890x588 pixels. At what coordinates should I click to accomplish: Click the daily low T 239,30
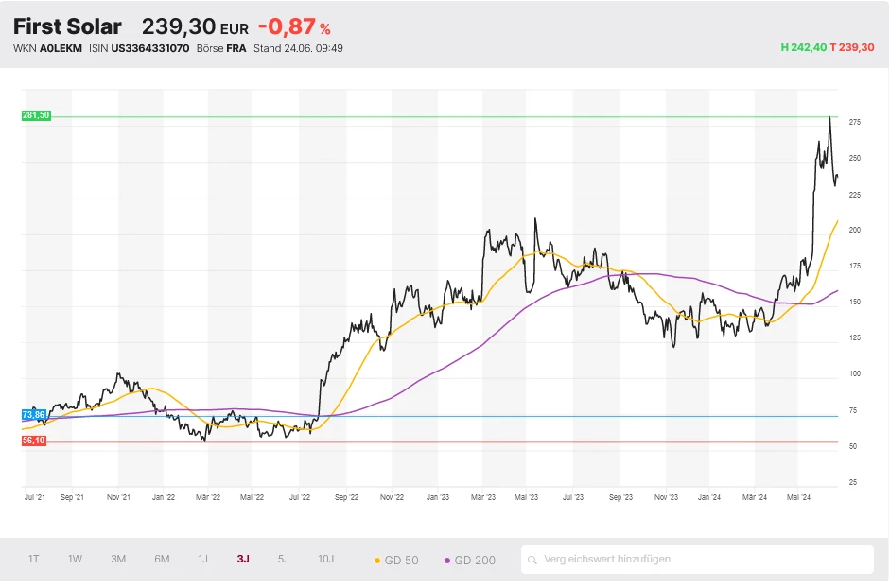(x=852, y=47)
